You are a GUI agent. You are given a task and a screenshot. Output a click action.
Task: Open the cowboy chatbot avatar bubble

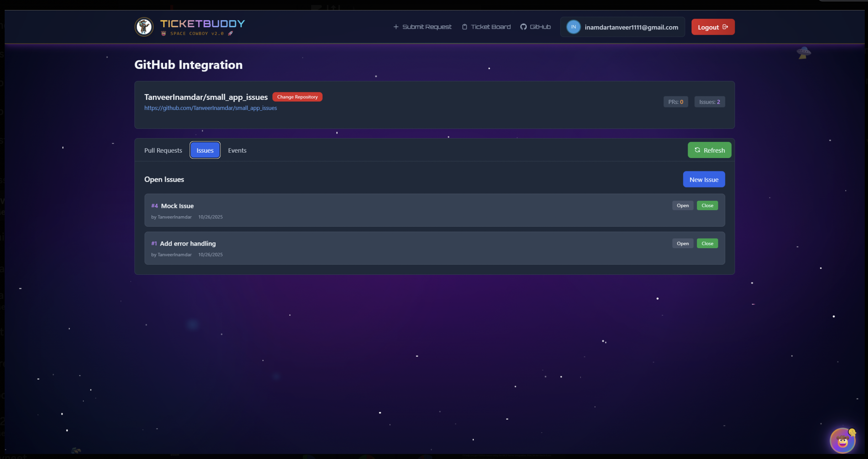click(x=843, y=440)
